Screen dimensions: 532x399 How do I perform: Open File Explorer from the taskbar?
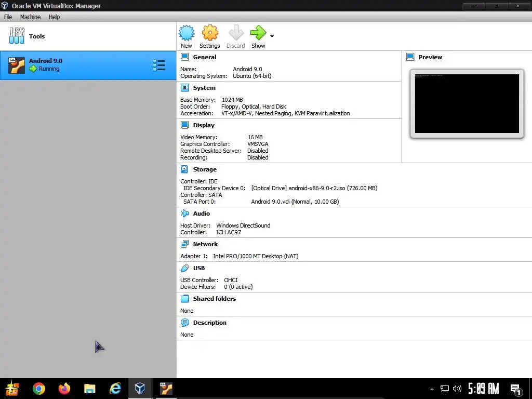(x=89, y=389)
